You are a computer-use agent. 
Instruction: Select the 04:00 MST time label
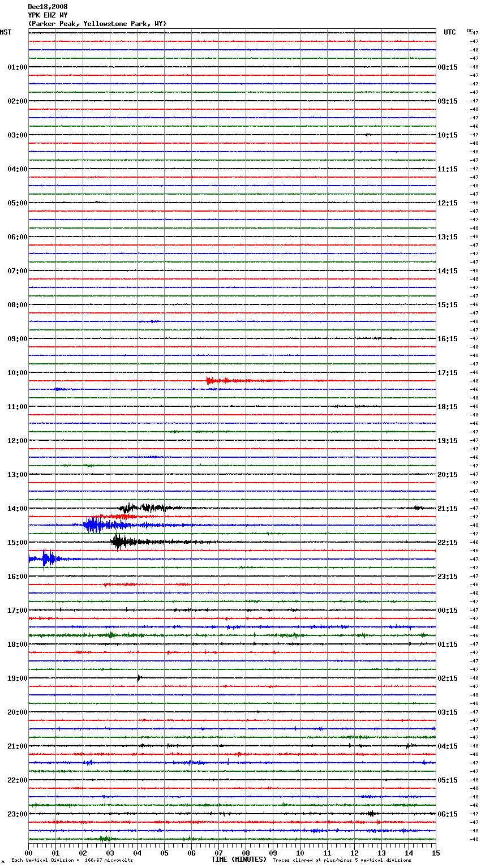tap(18, 169)
